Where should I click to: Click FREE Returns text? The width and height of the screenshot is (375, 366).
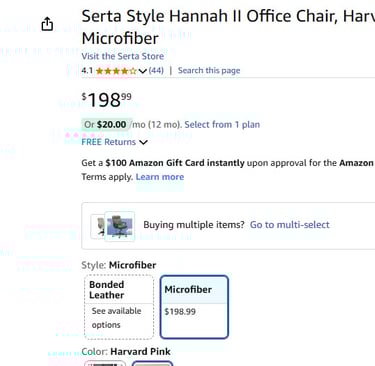click(x=109, y=142)
